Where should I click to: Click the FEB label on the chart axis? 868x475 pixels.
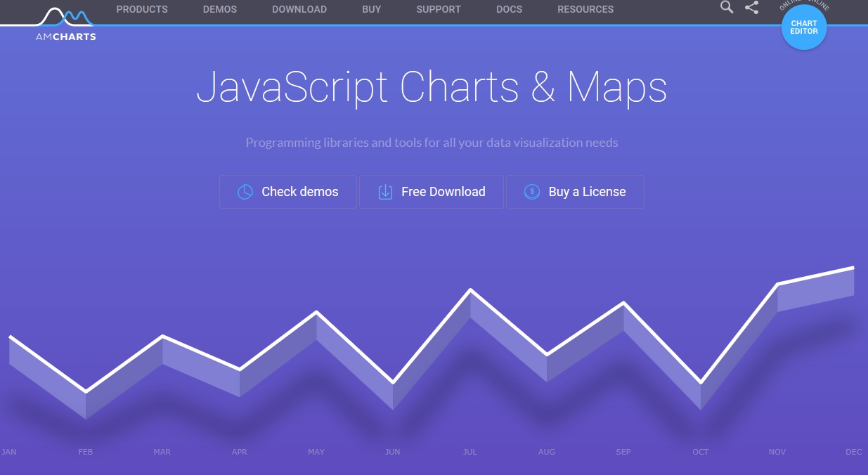click(x=86, y=452)
